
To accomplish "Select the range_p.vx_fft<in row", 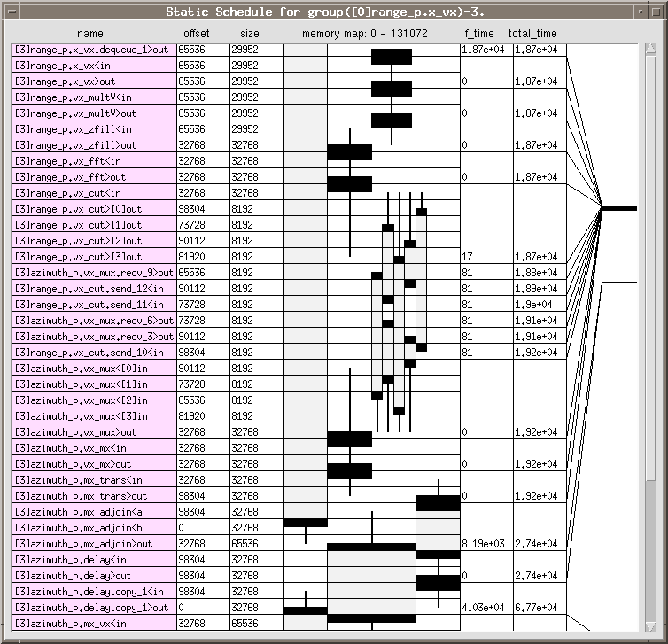I will click(92, 161).
